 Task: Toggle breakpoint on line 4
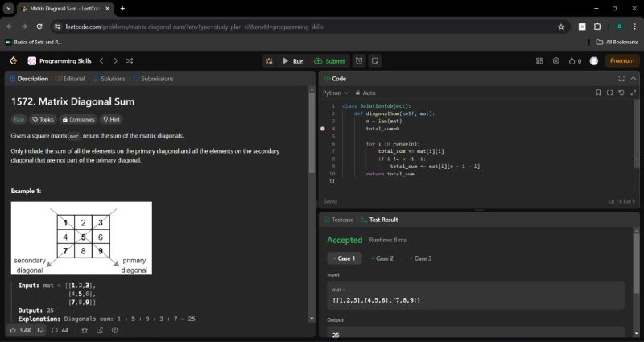click(x=323, y=129)
